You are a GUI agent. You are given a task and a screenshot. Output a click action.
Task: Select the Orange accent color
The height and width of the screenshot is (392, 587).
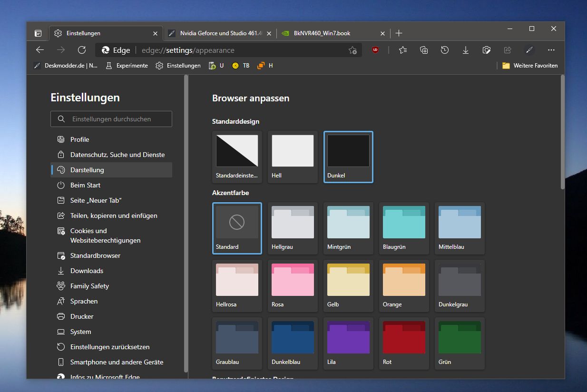pyautogui.click(x=404, y=286)
